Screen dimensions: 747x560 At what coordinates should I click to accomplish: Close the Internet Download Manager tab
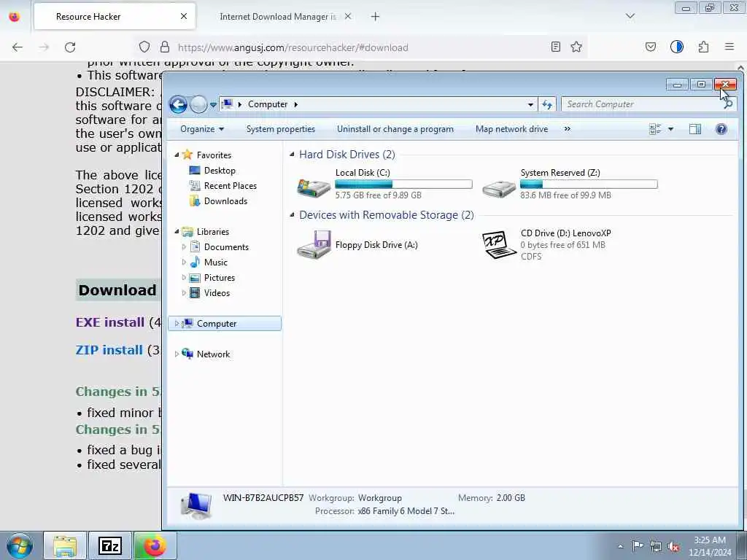click(348, 17)
